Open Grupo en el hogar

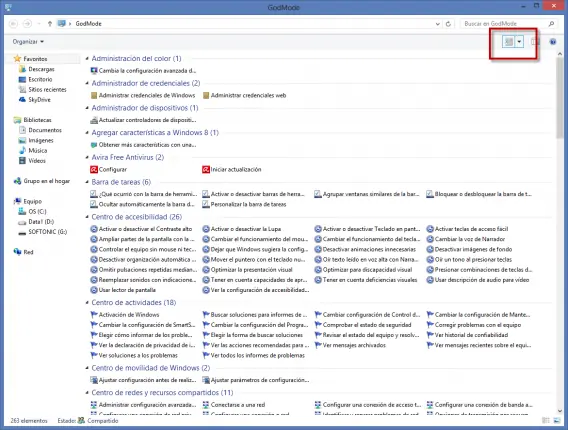coord(42,181)
